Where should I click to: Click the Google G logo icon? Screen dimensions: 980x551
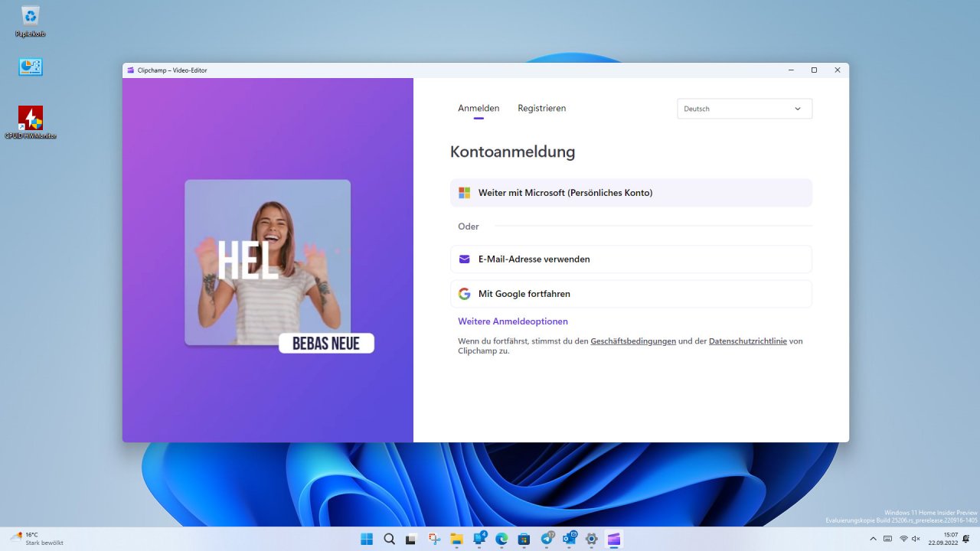464,294
